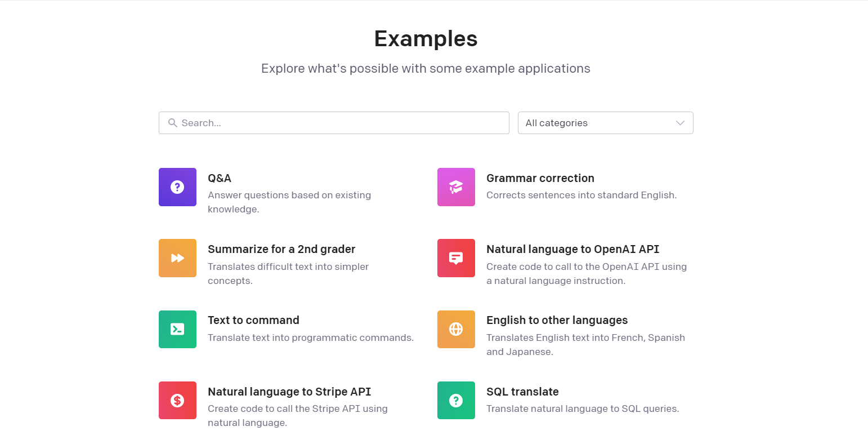This screenshot has width=868, height=444.
Task: Open English to other languages title
Action: pos(557,320)
